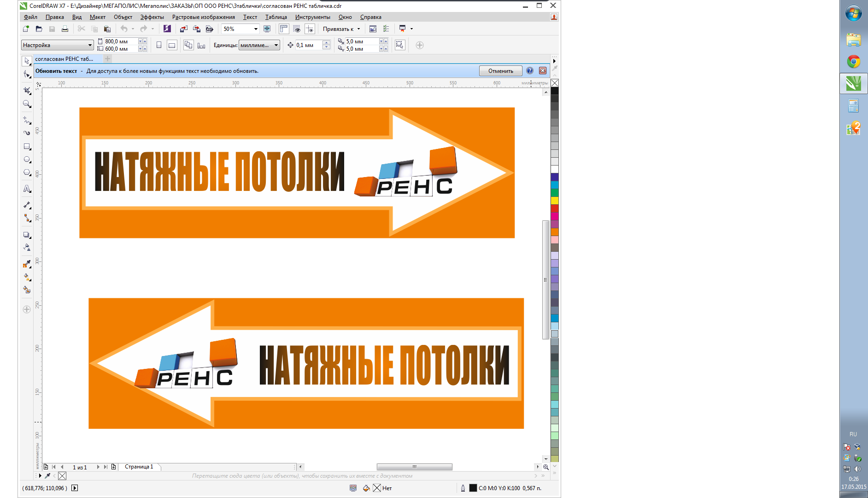Select the Ellipse tool
868x498 pixels.
27,160
